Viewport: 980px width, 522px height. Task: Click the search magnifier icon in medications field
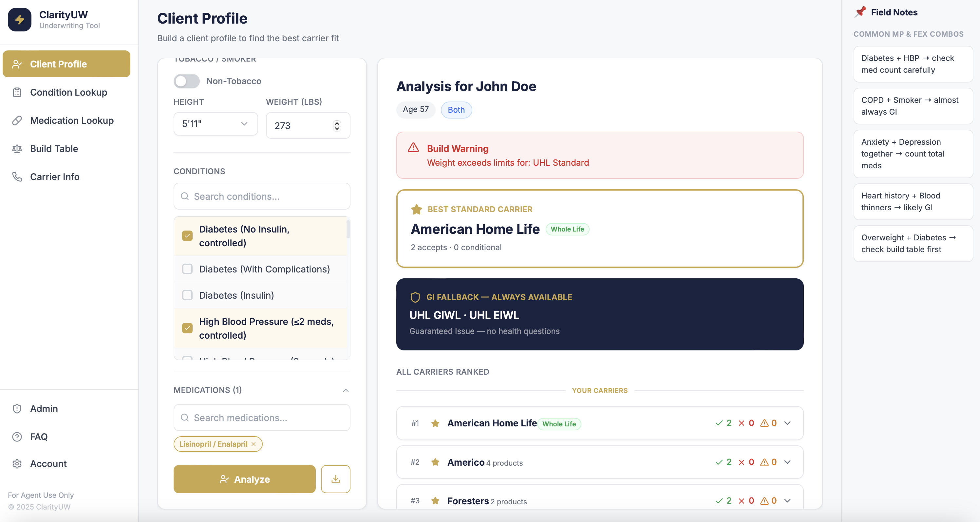[x=185, y=418]
